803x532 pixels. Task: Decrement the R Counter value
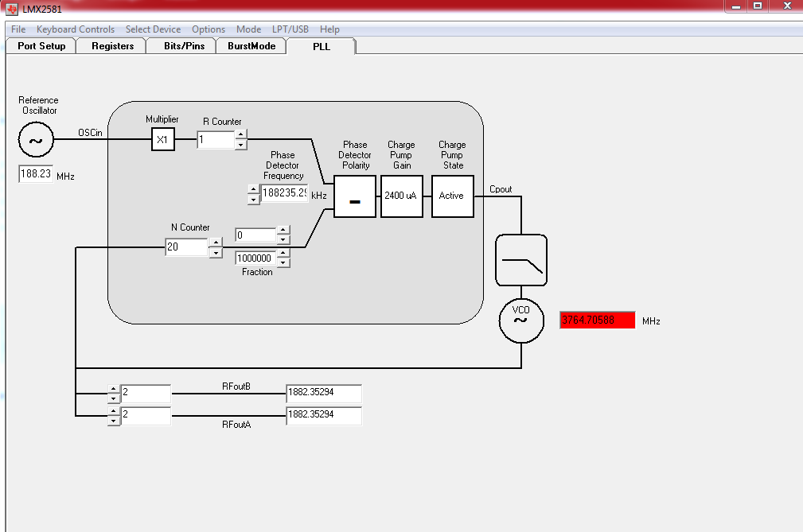coord(240,144)
